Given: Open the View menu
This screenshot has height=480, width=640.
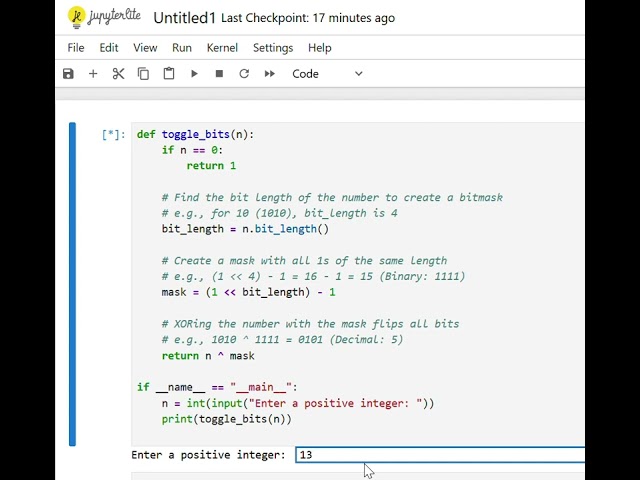Looking at the screenshot, I should point(145,48).
